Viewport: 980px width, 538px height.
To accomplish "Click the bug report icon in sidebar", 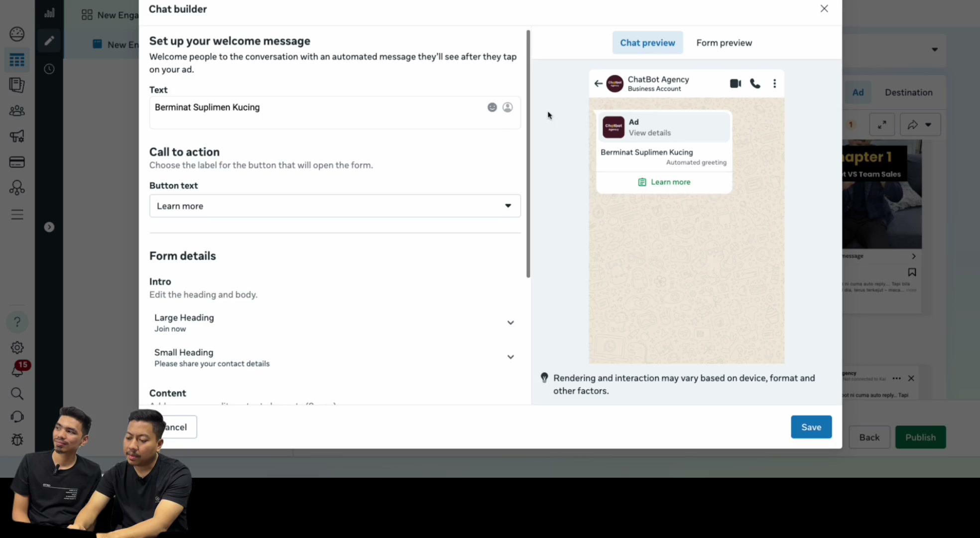I will pos(17,440).
